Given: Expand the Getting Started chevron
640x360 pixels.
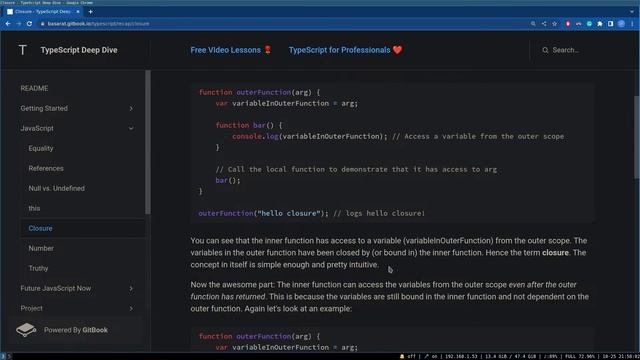Looking at the screenshot, I should pos(131,109).
